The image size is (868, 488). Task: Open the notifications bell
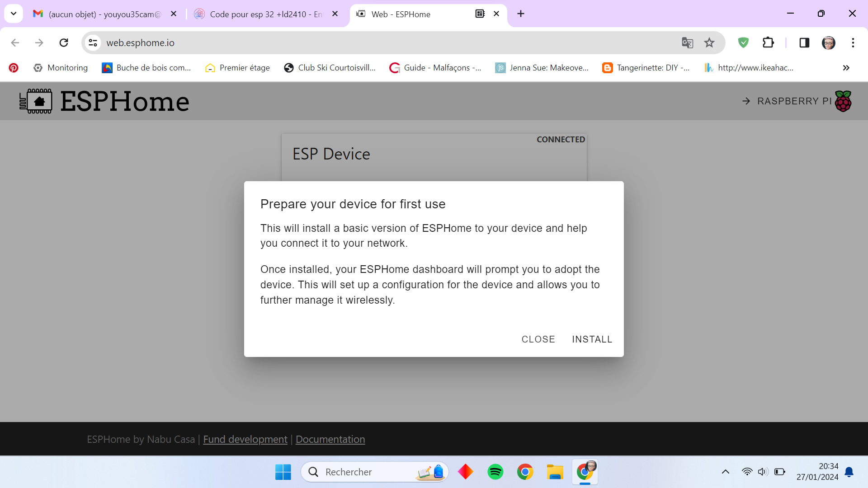(x=849, y=472)
